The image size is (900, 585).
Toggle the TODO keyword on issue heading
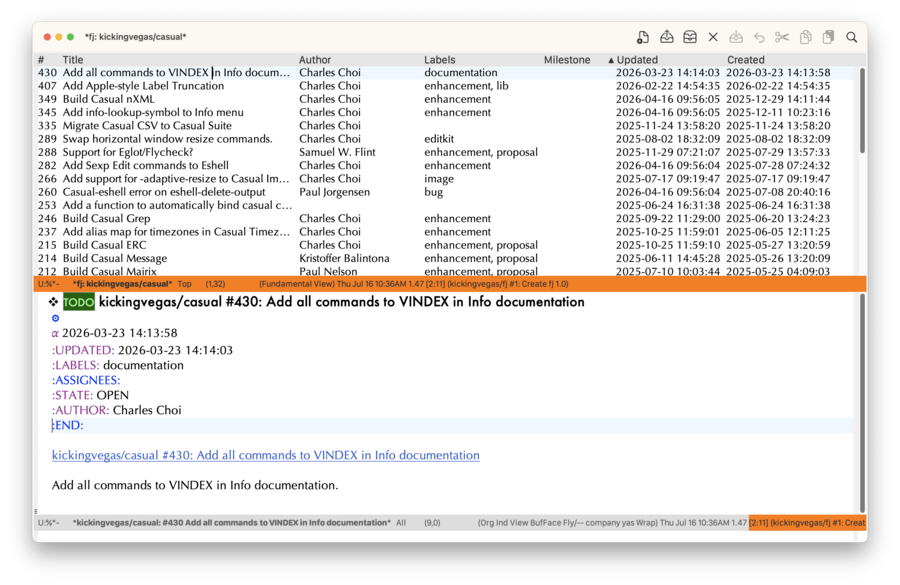(x=79, y=303)
